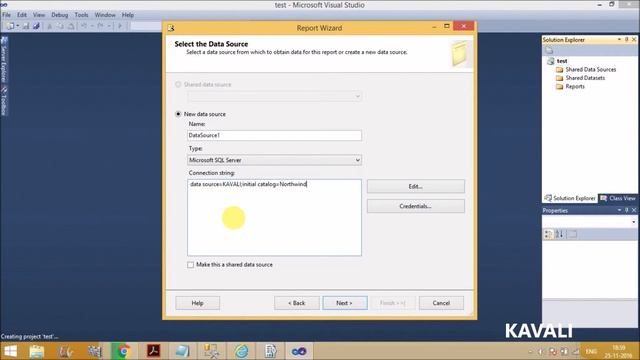Click the Save toolbar icon
The width and height of the screenshot is (640, 360).
coord(26,26)
